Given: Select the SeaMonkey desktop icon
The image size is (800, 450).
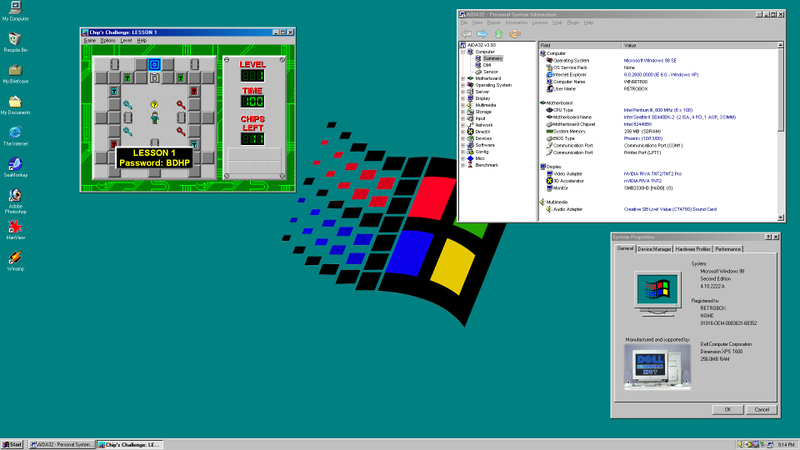Looking at the screenshot, I should click(15, 167).
